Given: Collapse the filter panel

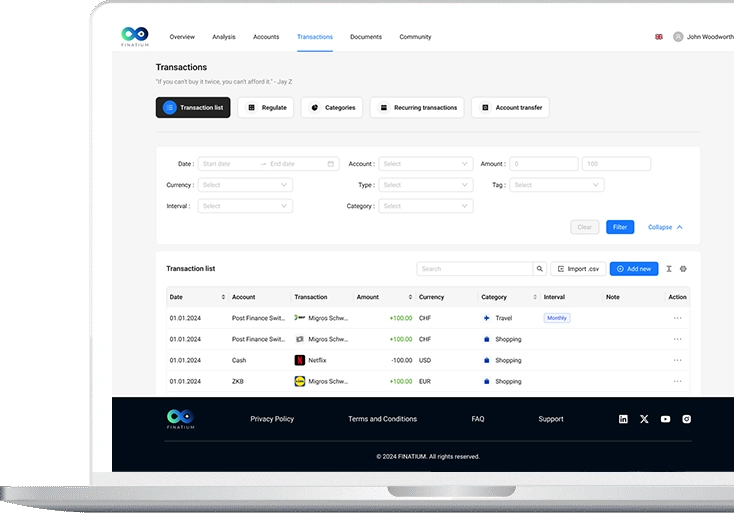Looking at the screenshot, I should click(665, 227).
